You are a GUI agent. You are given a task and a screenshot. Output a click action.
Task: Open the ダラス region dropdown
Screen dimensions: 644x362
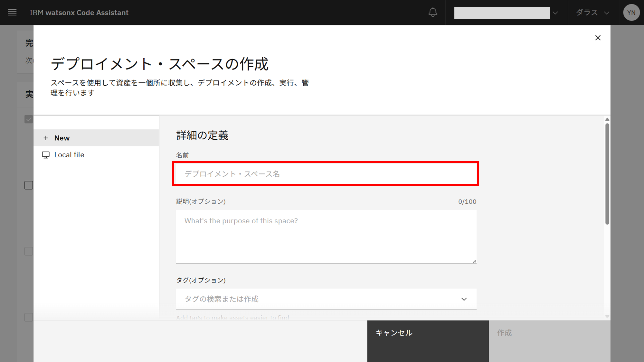(x=593, y=13)
